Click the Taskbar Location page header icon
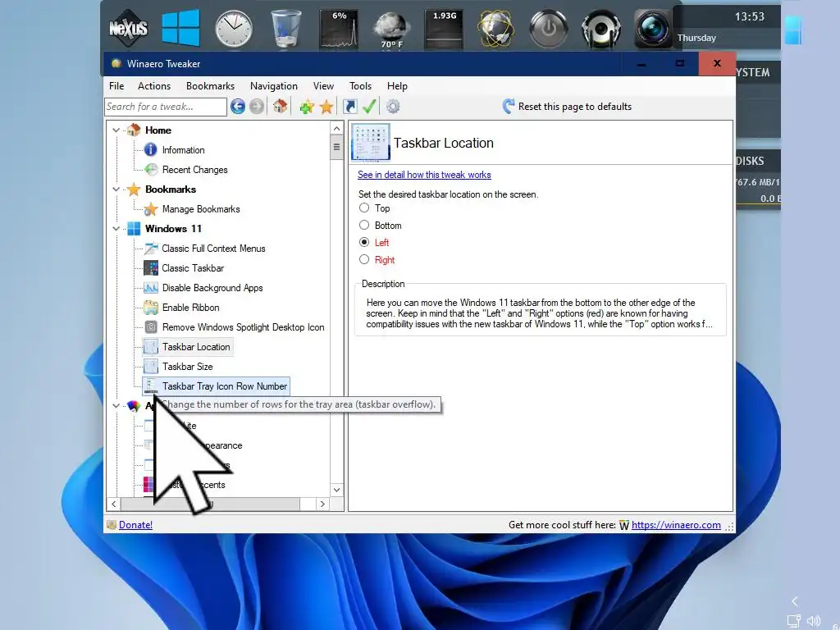 click(x=371, y=143)
